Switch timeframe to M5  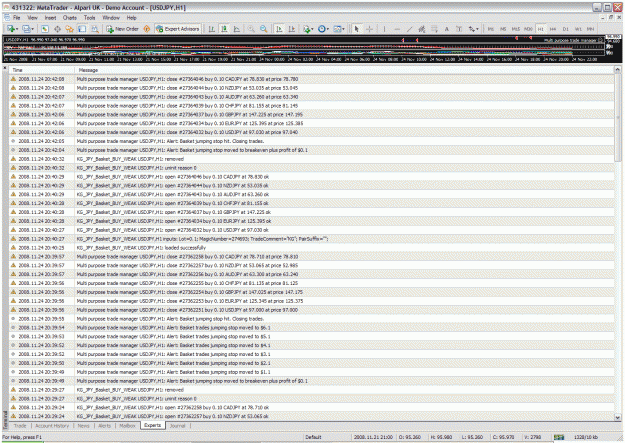(503, 29)
